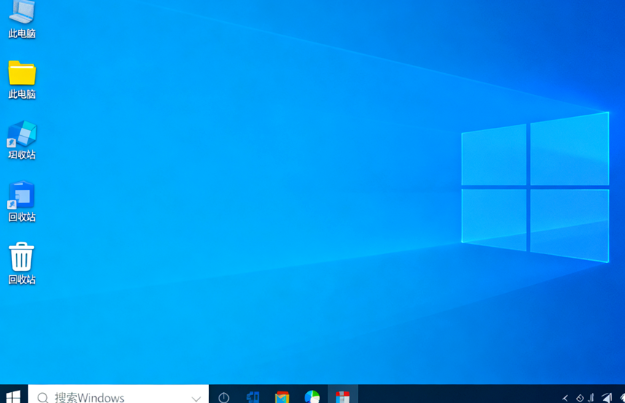Expand the chevron inside the search box
This screenshot has width=625, height=403.
tap(196, 398)
